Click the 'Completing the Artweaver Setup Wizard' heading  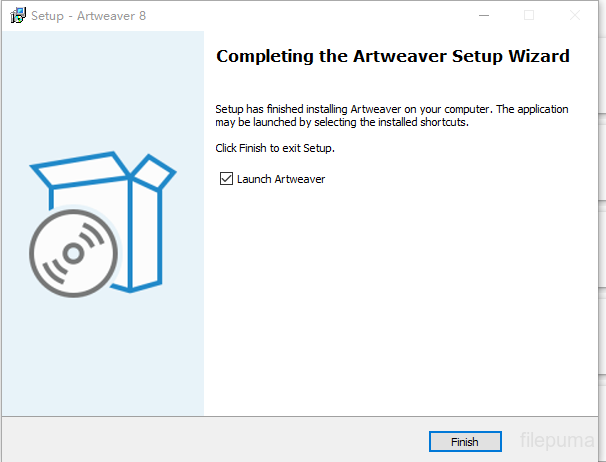[392, 57]
